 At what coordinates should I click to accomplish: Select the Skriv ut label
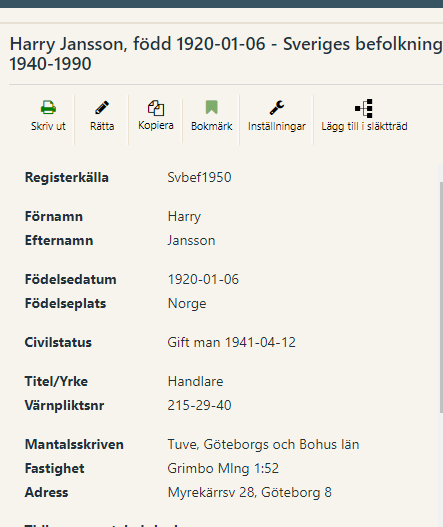tap(48, 126)
